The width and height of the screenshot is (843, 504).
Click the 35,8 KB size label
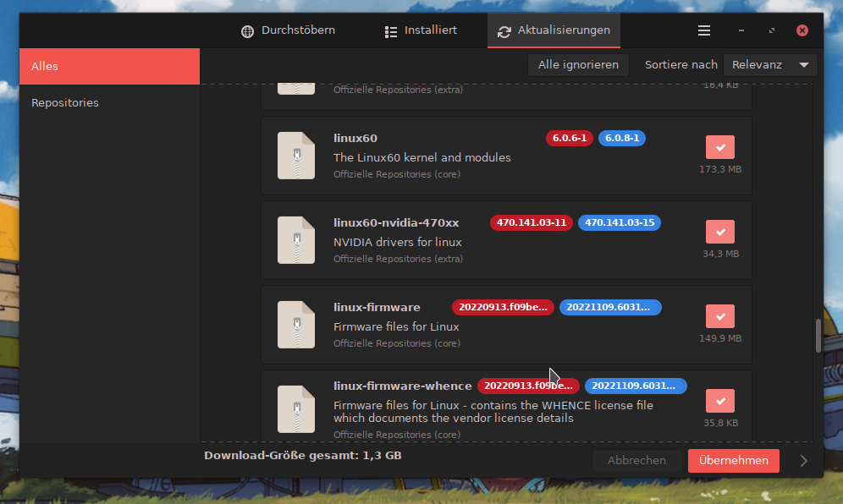(x=720, y=423)
